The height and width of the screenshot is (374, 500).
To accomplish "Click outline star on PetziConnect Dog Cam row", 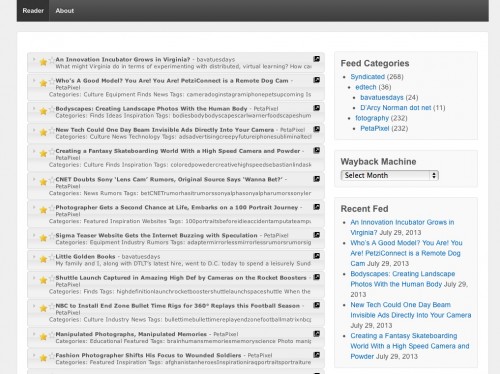I will [52, 81].
